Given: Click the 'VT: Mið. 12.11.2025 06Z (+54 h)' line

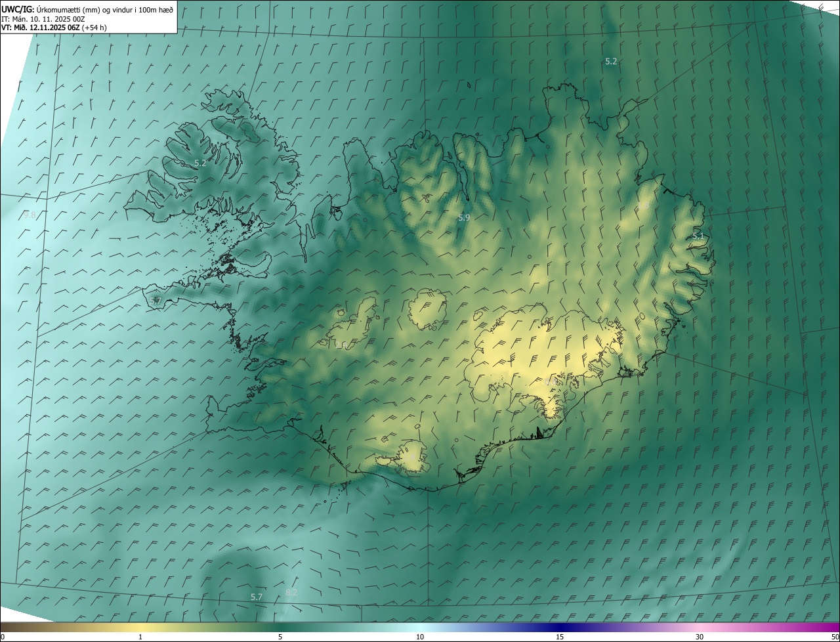Looking at the screenshot, I should point(54,28).
